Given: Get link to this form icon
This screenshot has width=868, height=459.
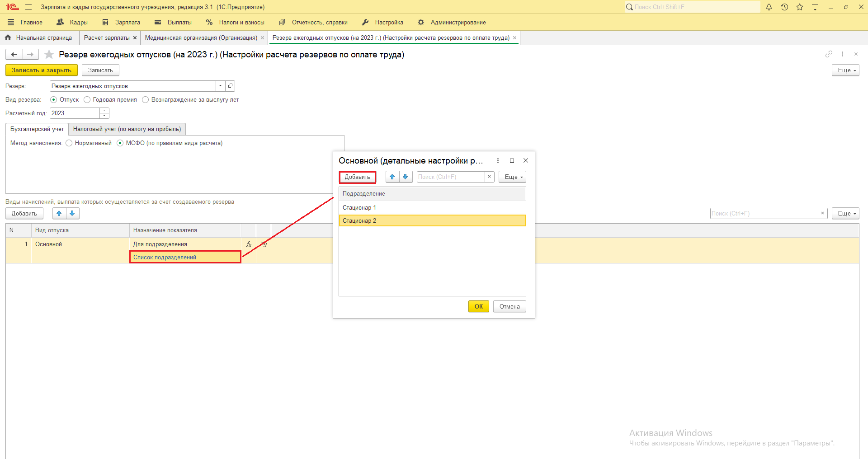Looking at the screenshot, I should coord(829,54).
